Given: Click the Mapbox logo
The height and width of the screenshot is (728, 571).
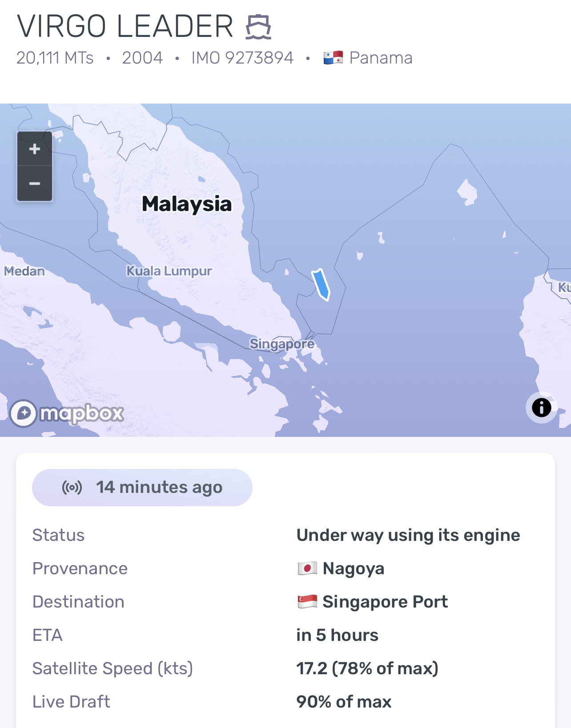Looking at the screenshot, I should pyautogui.click(x=67, y=414).
